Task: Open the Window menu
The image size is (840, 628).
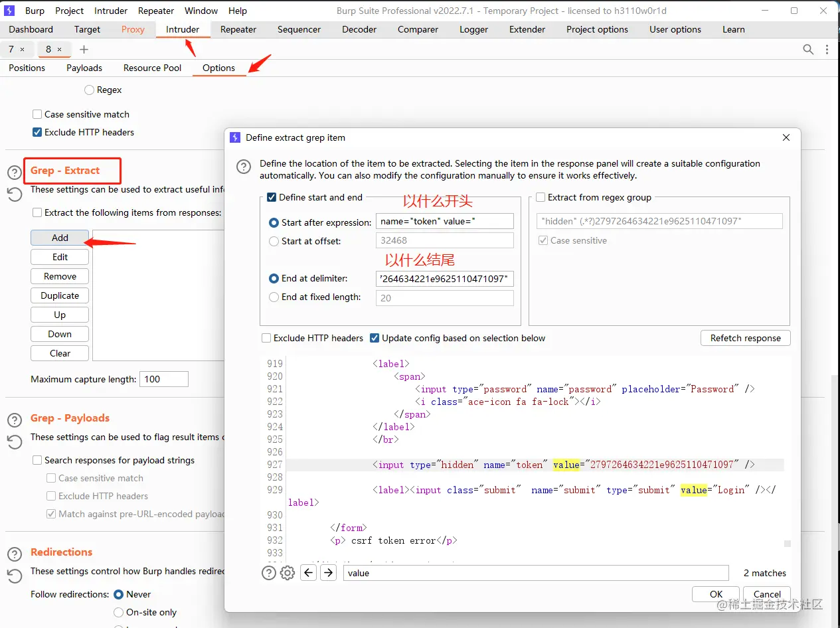Action: pyautogui.click(x=201, y=11)
